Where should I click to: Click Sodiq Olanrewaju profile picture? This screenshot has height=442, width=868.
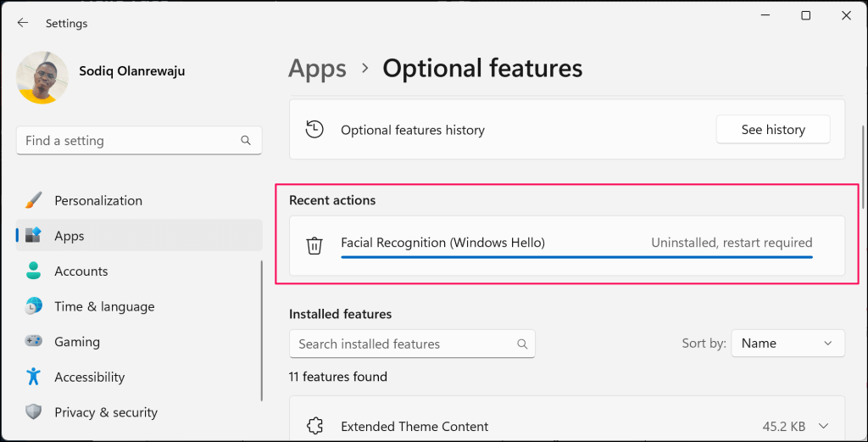42,77
